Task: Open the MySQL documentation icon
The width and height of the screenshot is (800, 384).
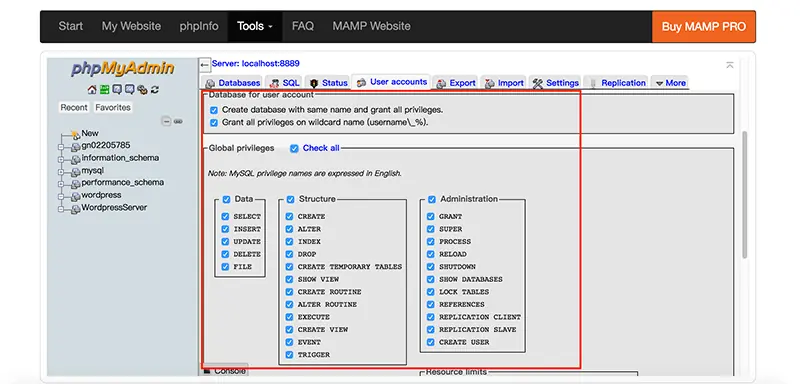Action: 130,90
